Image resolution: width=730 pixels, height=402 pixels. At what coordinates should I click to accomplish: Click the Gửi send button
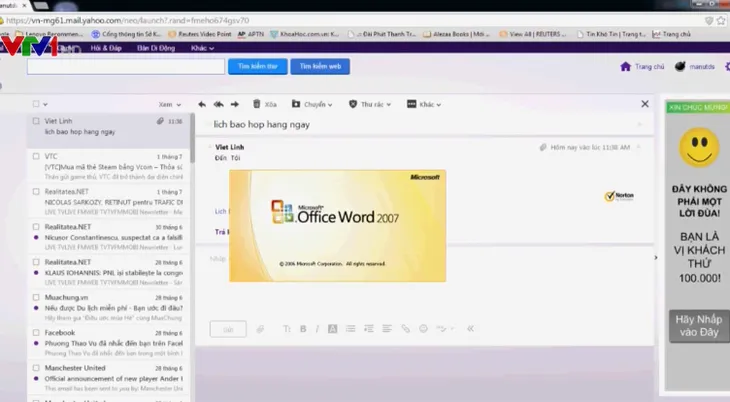(x=228, y=329)
